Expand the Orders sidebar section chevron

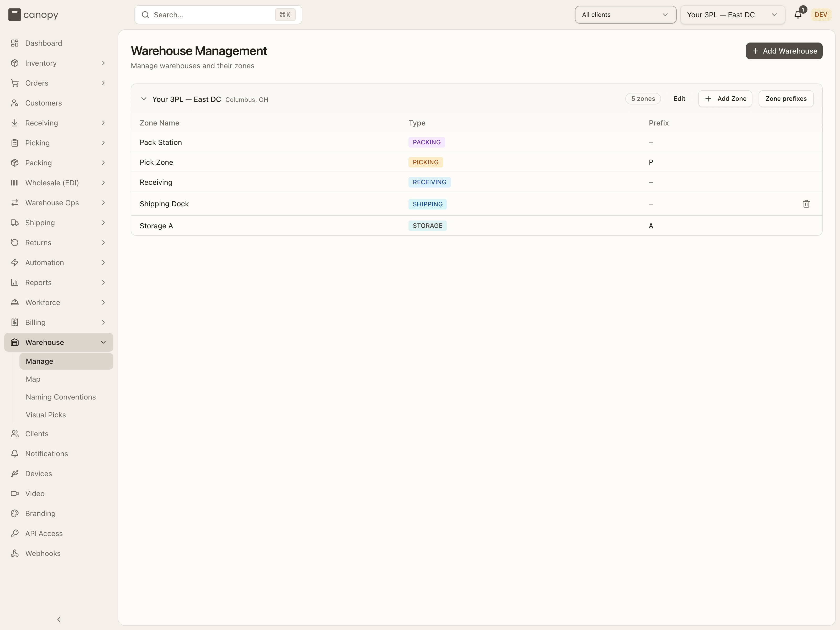(x=103, y=83)
